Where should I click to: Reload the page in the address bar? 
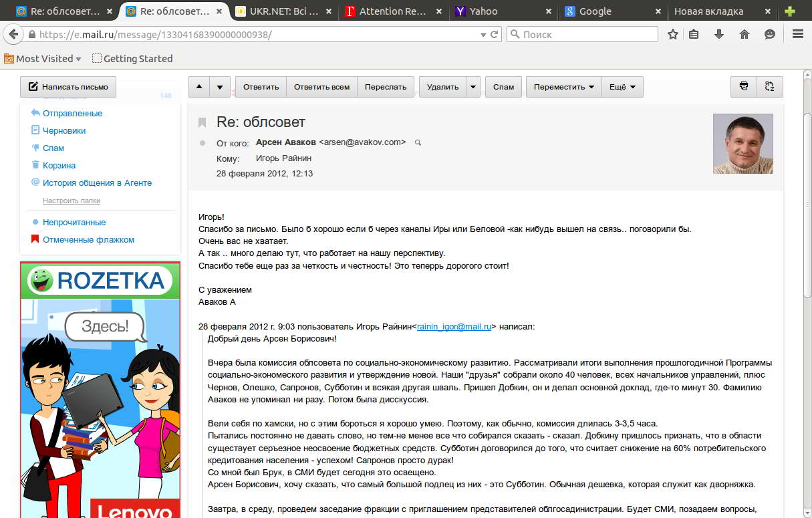tap(495, 34)
